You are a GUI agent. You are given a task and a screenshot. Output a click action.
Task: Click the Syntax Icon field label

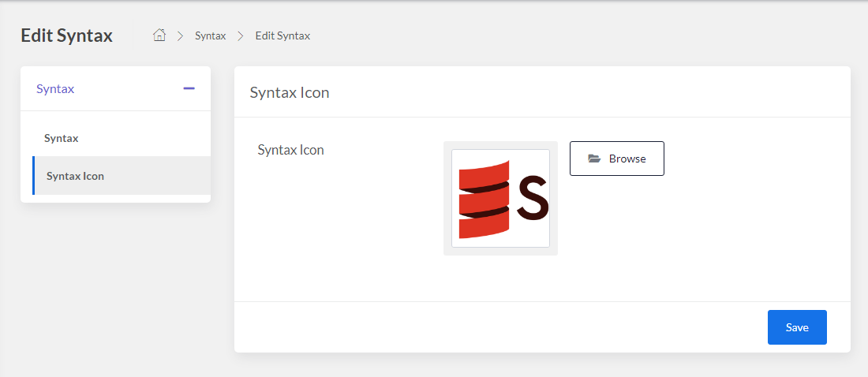pos(290,150)
